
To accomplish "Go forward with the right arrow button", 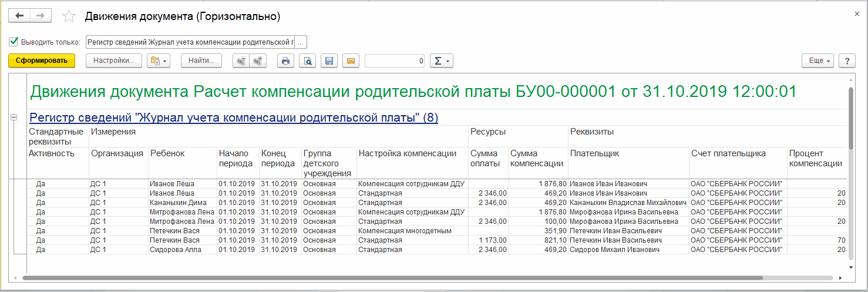I will tap(40, 16).
